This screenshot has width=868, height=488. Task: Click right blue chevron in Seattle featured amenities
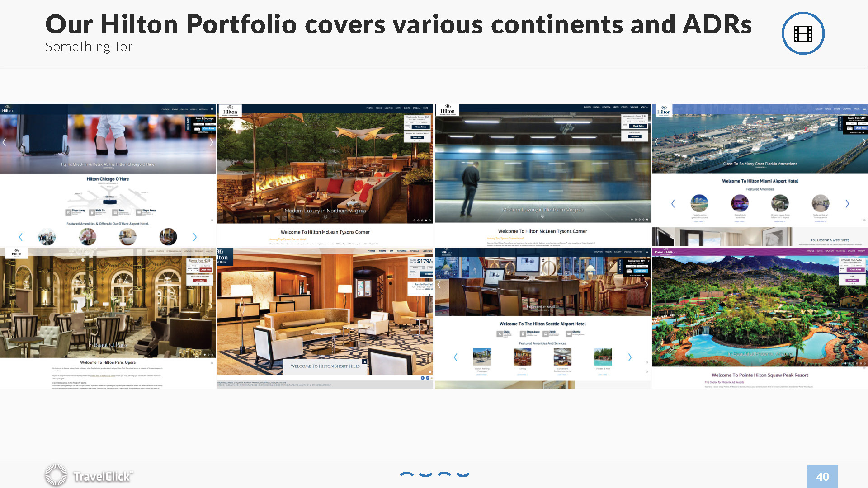pos(630,357)
